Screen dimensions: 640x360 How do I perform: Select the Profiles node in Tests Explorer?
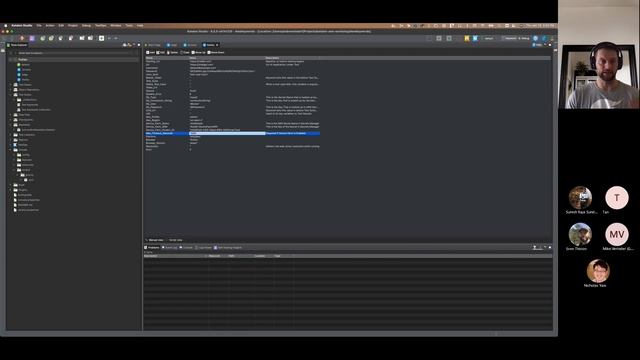coord(22,60)
